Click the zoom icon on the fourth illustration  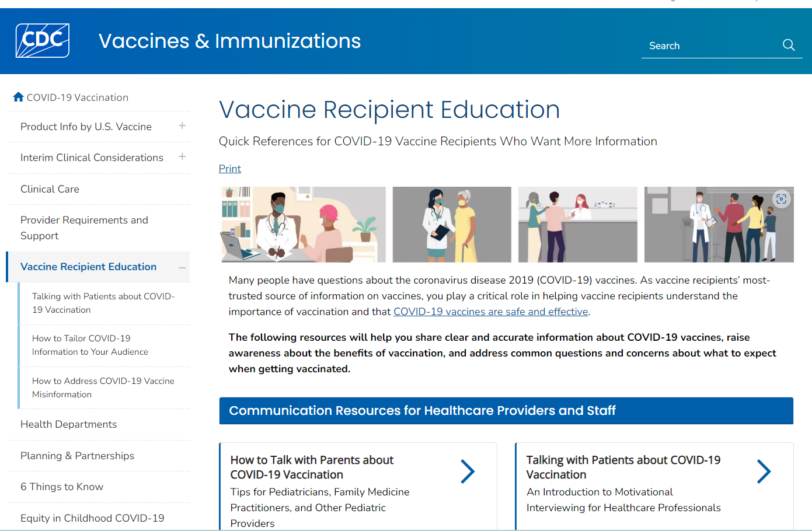pos(781,199)
